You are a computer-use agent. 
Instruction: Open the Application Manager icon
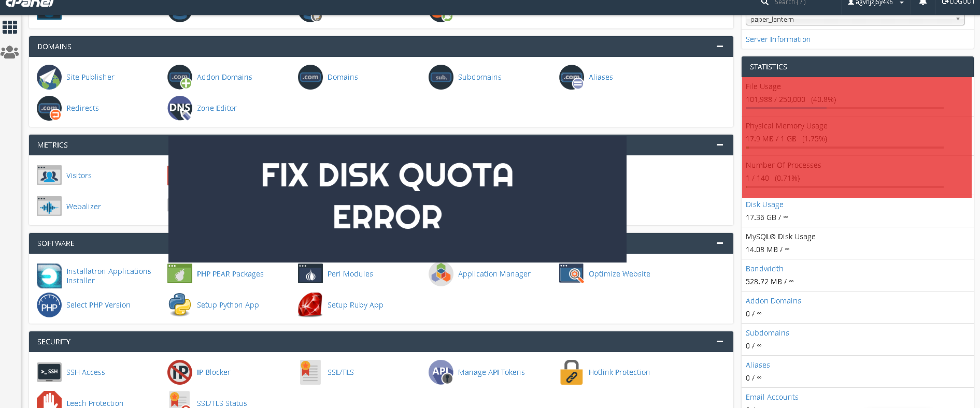[441, 274]
